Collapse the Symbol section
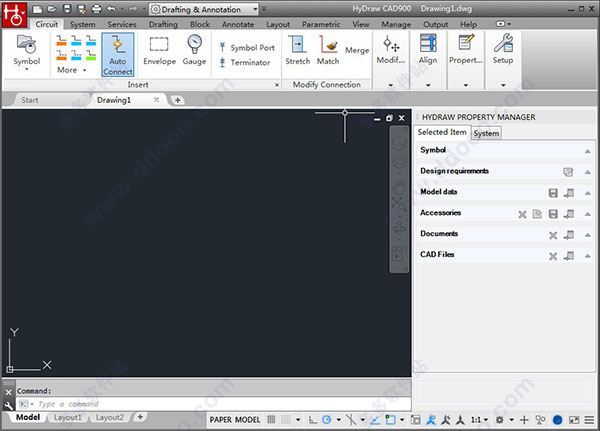600x431 pixels. [x=587, y=151]
